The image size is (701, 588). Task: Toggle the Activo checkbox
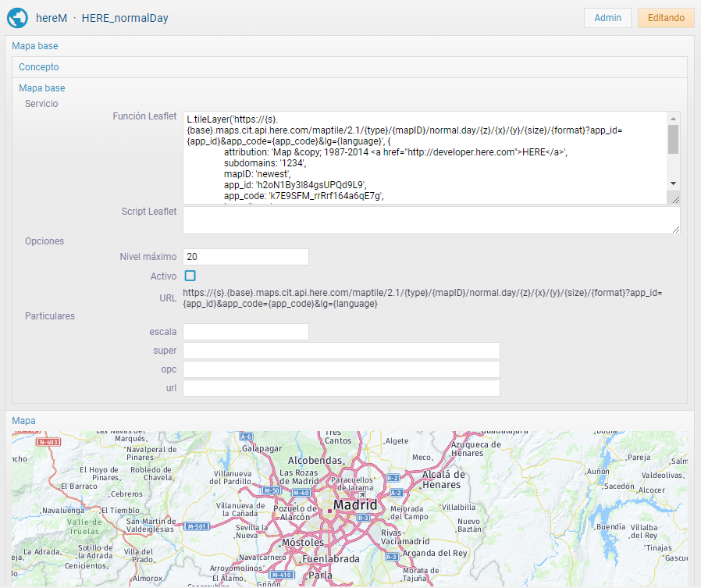190,276
